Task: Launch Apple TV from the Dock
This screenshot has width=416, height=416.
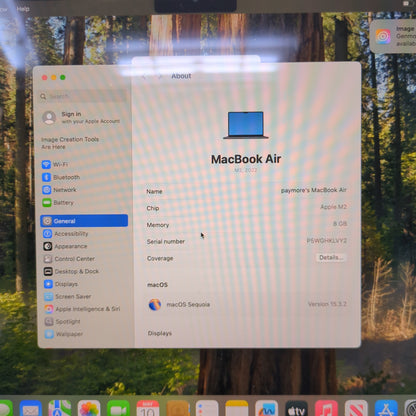Action: coord(296,409)
